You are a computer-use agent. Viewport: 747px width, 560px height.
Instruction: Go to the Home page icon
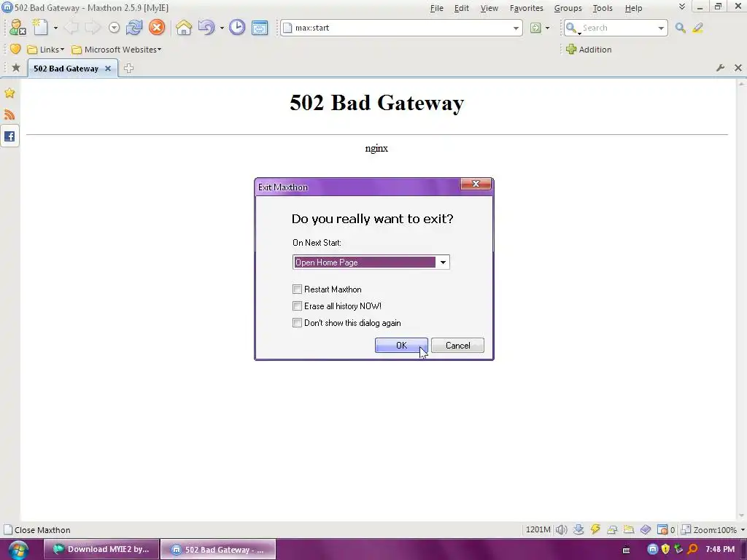pyautogui.click(x=183, y=28)
